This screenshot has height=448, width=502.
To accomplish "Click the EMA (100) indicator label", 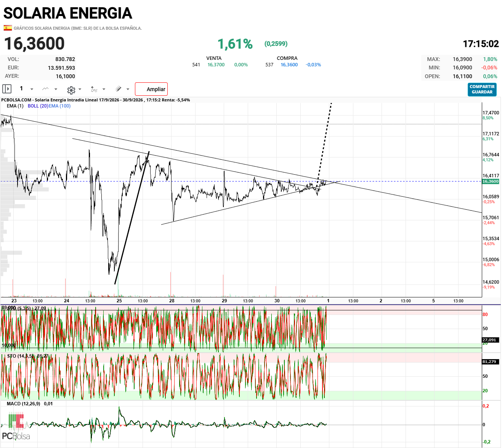I will click(x=59, y=106).
